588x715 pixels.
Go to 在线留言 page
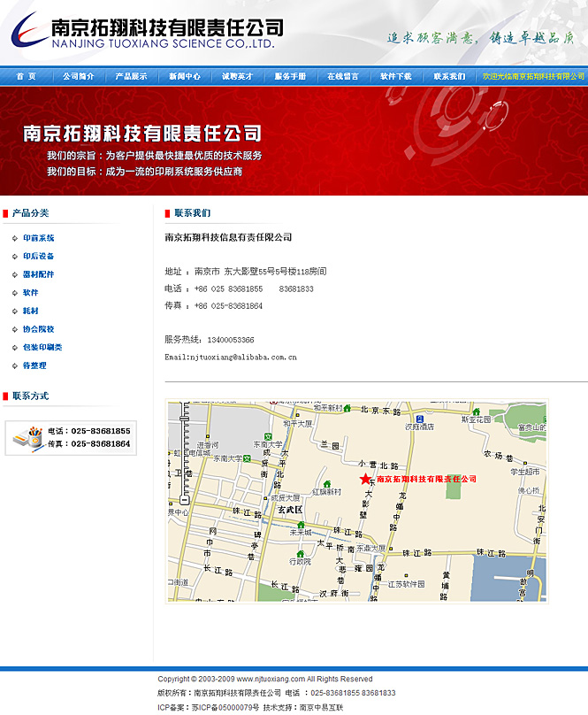(x=343, y=76)
